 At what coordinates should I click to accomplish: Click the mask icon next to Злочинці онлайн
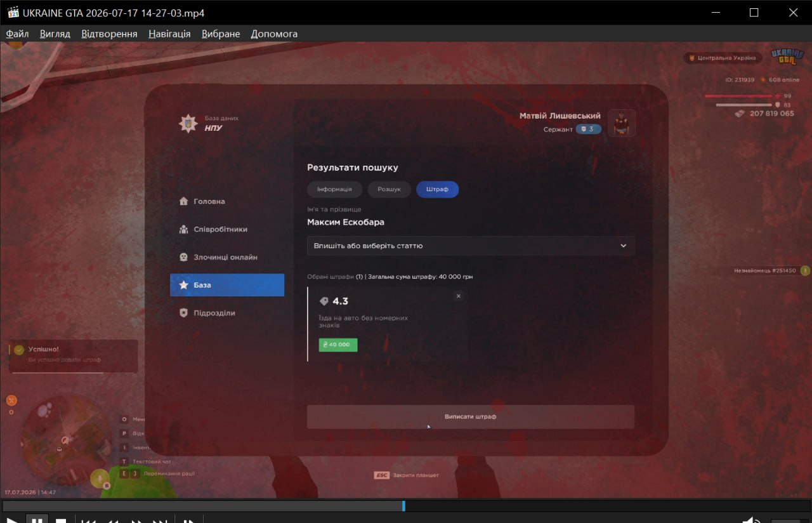[x=183, y=257]
